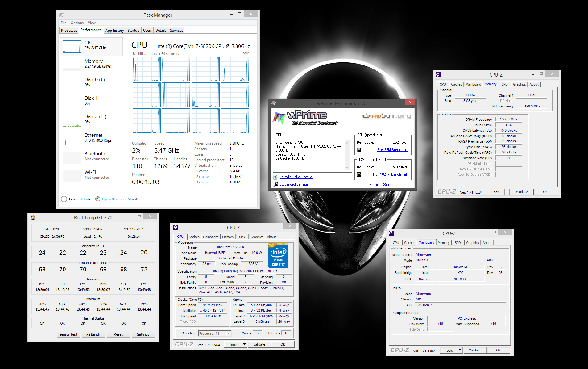This screenshot has height=369, width=588.
Task: Switch to the Services tab in Task Manager
Action: pyautogui.click(x=176, y=31)
